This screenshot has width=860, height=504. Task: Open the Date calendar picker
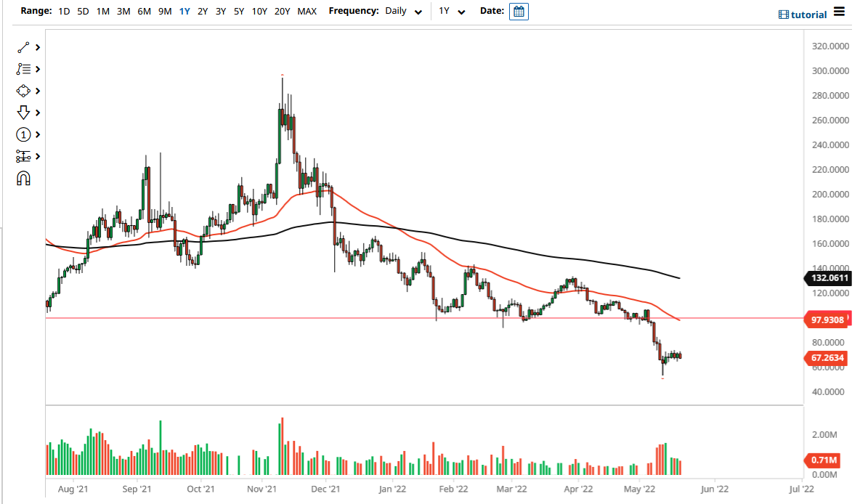518,11
